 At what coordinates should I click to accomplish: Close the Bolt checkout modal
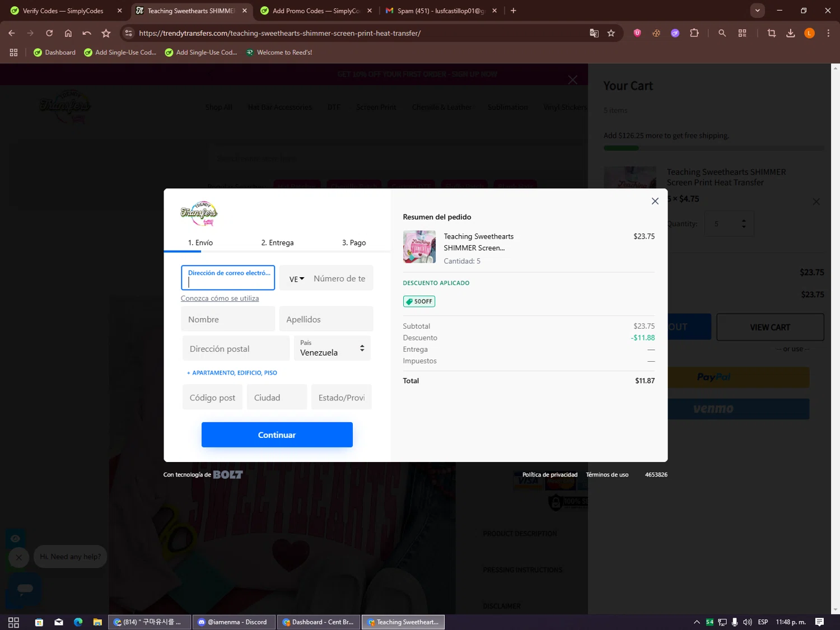[x=655, y=201]
